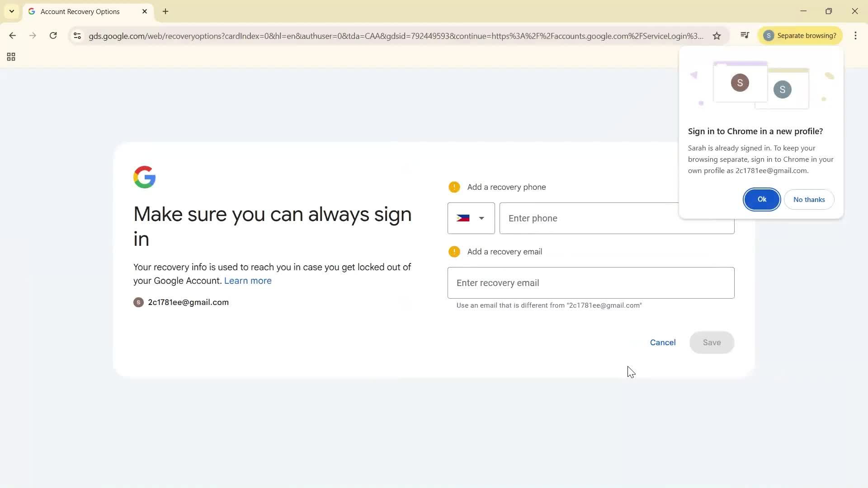The width and height of the screenshot is (868, 488).
Task: Open the Chrome three-dot menu
Action: [856, 36]
